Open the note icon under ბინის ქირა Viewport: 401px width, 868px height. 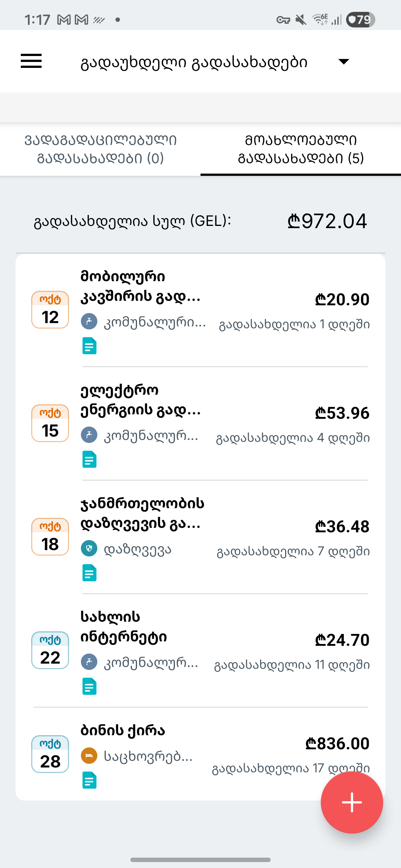click(89, 780)
